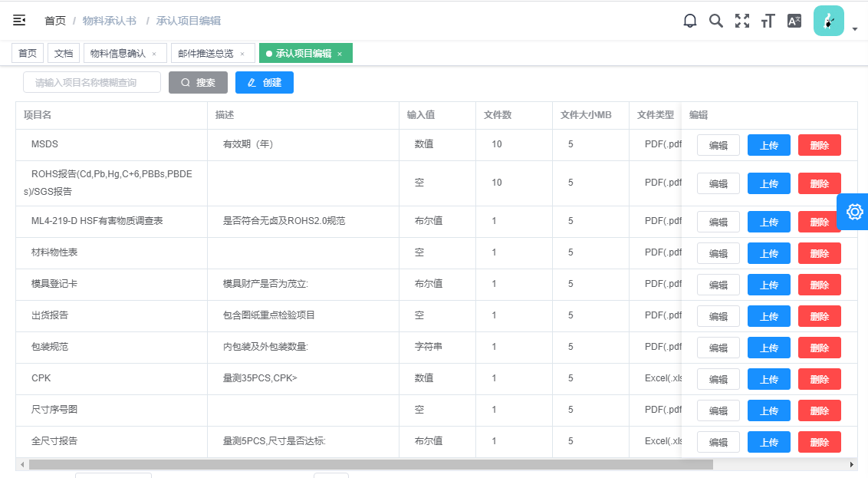Image resolution: width=868 pixels, height=478 pixels.
Task: Delete the 包装规范 row
Action: pyautogui.click(x=819, y=348)
